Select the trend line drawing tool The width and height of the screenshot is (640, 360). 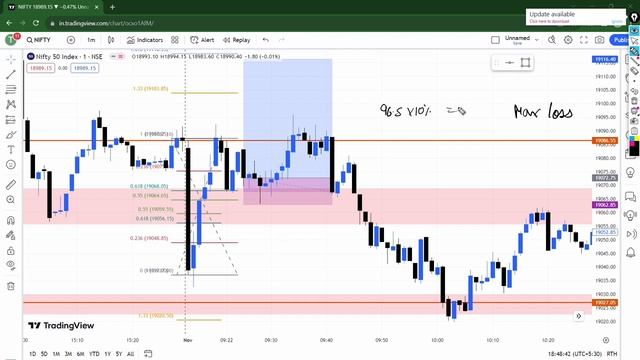click(11, 74)
